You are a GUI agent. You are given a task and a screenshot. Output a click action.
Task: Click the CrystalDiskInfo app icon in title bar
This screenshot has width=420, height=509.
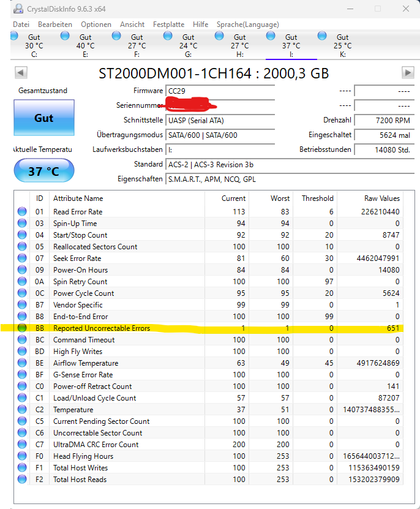pos(18,9)
